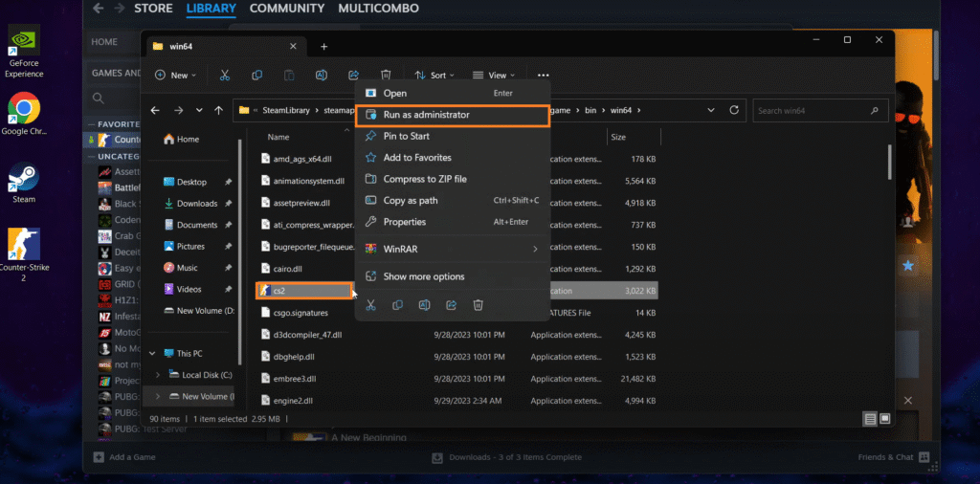Click cut icon at context menu bottom
The image size is (980, 484).
pyautogui.click(x=370, y=305)
